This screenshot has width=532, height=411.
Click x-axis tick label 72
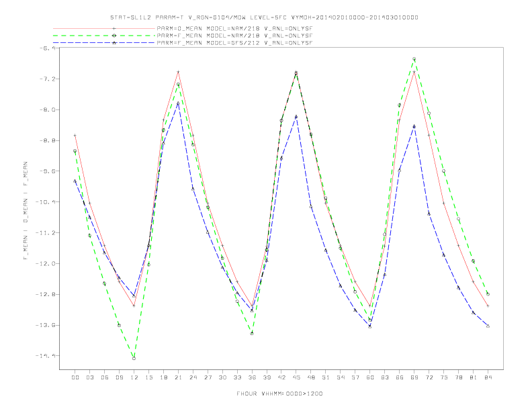click(x=429, y=377)
